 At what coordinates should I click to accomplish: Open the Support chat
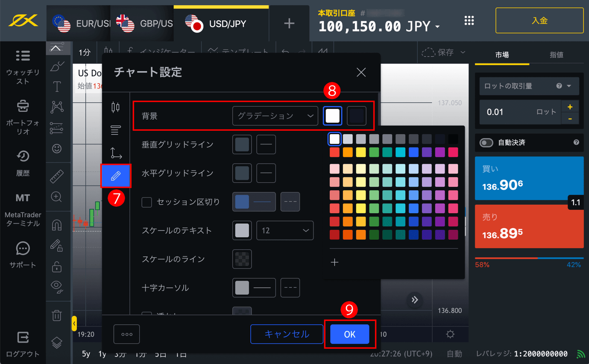pos(23,255)
